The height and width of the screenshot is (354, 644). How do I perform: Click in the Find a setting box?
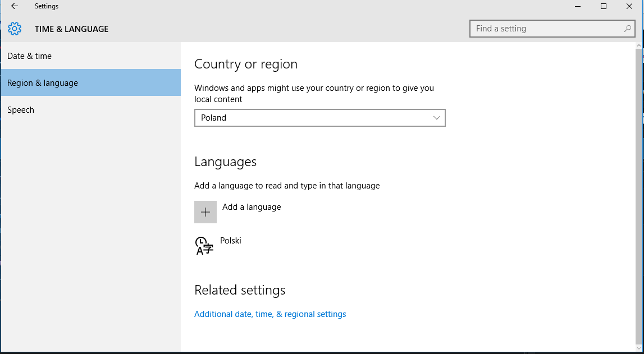point(552,29)
